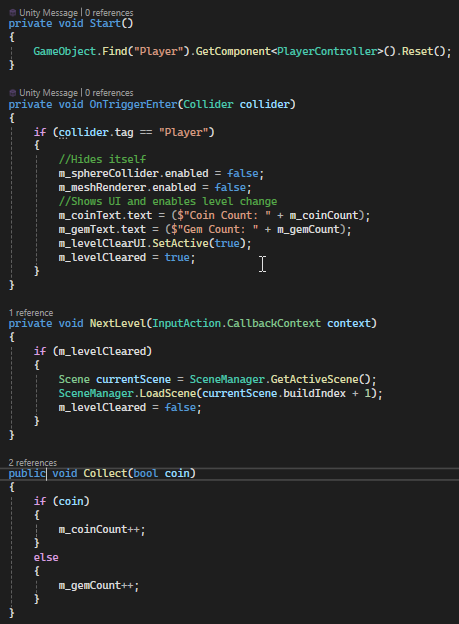Click the comment '//Shows UI and enables level change'
This screenshot has height=624, width=459.
168,201
